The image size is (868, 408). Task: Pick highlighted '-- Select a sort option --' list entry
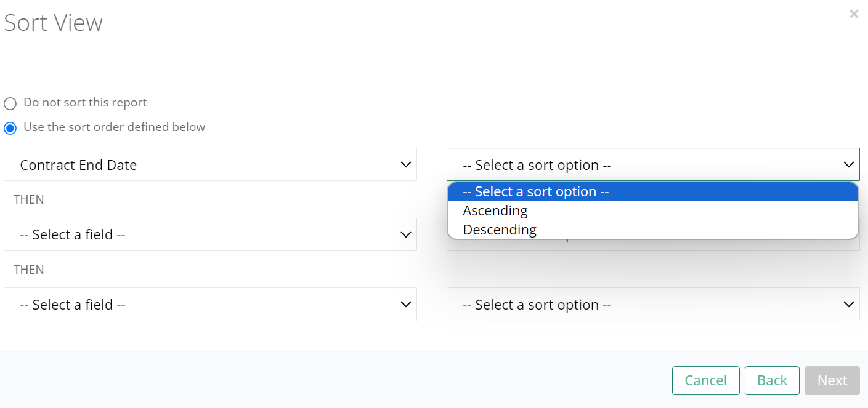pos(536,191)
